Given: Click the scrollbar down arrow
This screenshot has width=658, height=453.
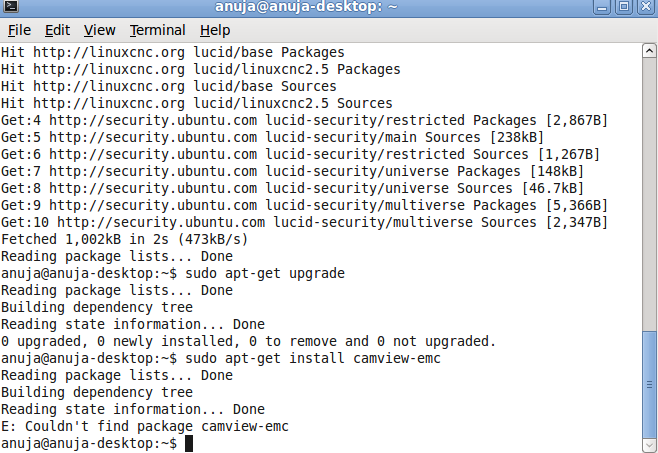Looking at the screenshot, I should coord(649,445).
